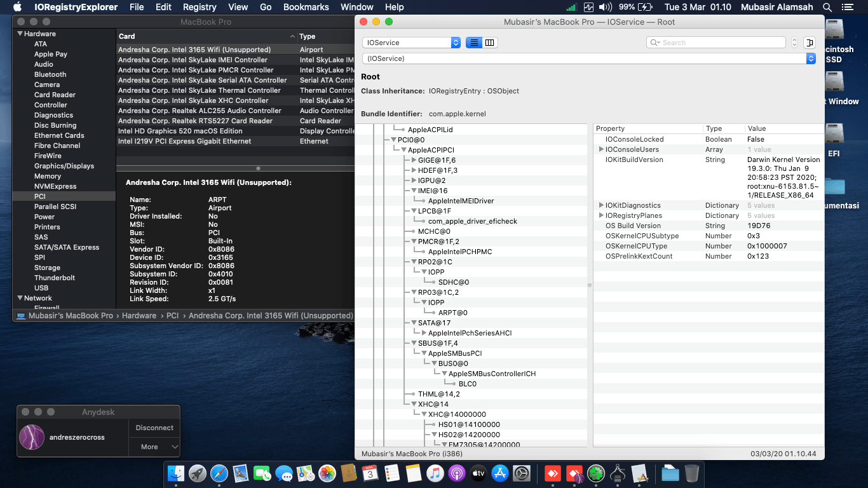This screenshot has height=488, width=868.
Task: Open the Mail stamp icon in Dock
Action: coord(241,473)
